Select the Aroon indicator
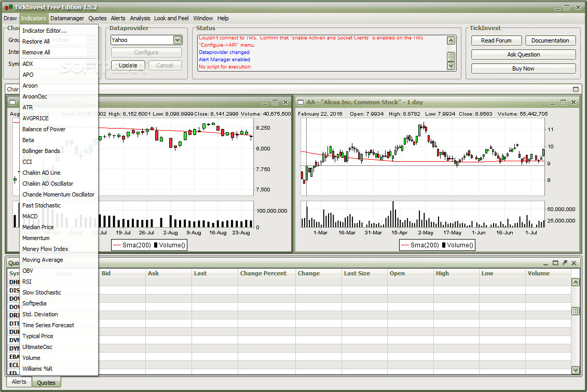 tap(59, 86)
